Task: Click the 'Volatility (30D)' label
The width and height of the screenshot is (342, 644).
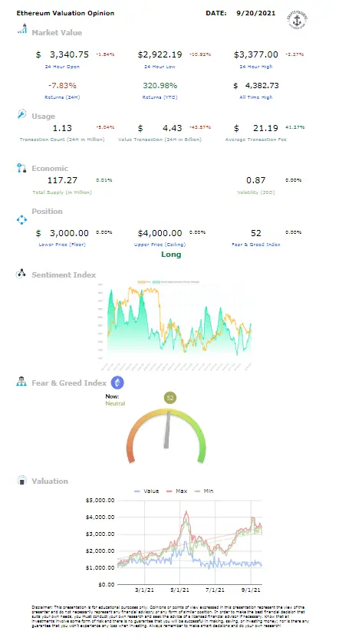Action: [256, 192]
